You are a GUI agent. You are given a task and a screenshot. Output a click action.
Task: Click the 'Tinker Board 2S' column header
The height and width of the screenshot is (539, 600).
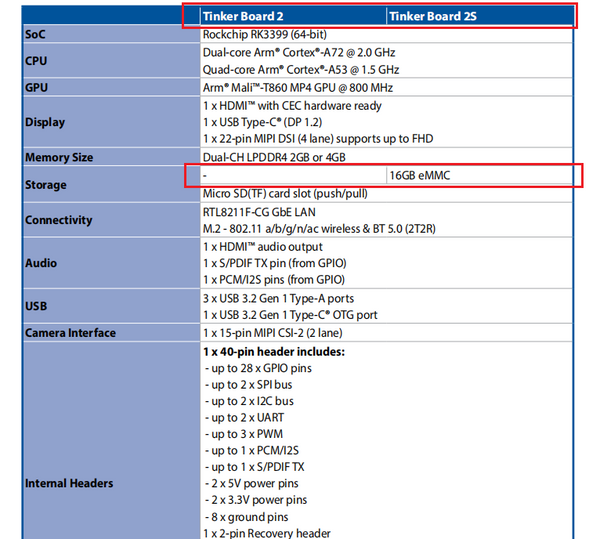433,16
